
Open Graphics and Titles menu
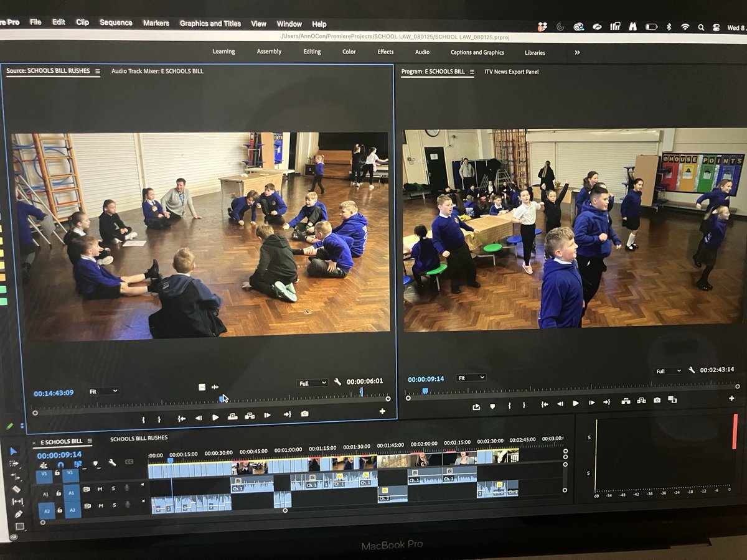click(210, 24)
